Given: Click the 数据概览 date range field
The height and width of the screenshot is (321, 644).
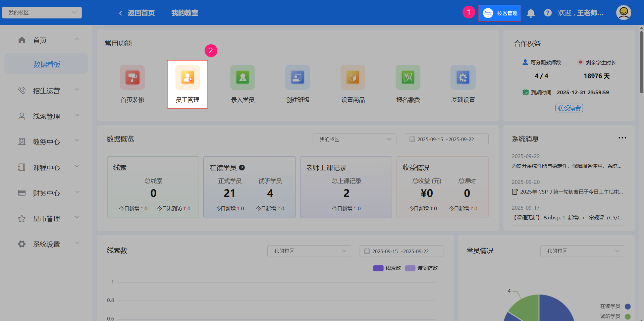Looking at the screenshot, I should click(446, 139).
